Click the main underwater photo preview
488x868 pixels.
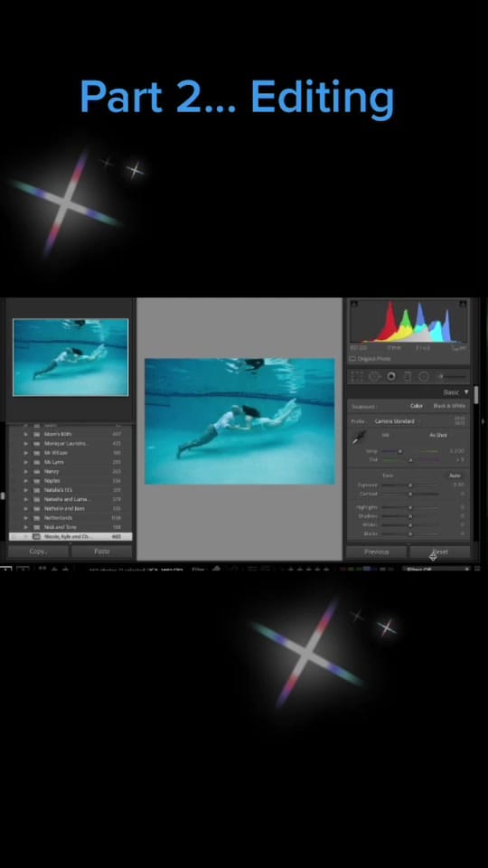coord(239,421)
